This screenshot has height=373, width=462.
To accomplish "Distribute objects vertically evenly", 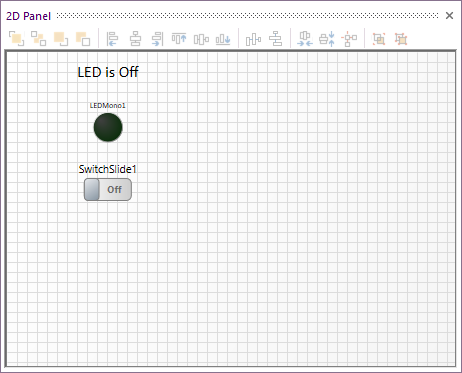I will click(x=276, y=39).
